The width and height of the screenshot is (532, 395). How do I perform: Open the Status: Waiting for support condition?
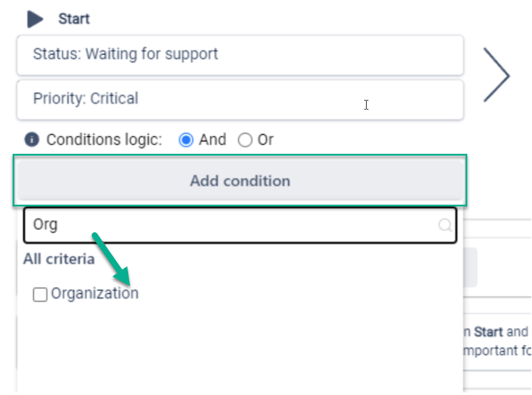[240, 54]
